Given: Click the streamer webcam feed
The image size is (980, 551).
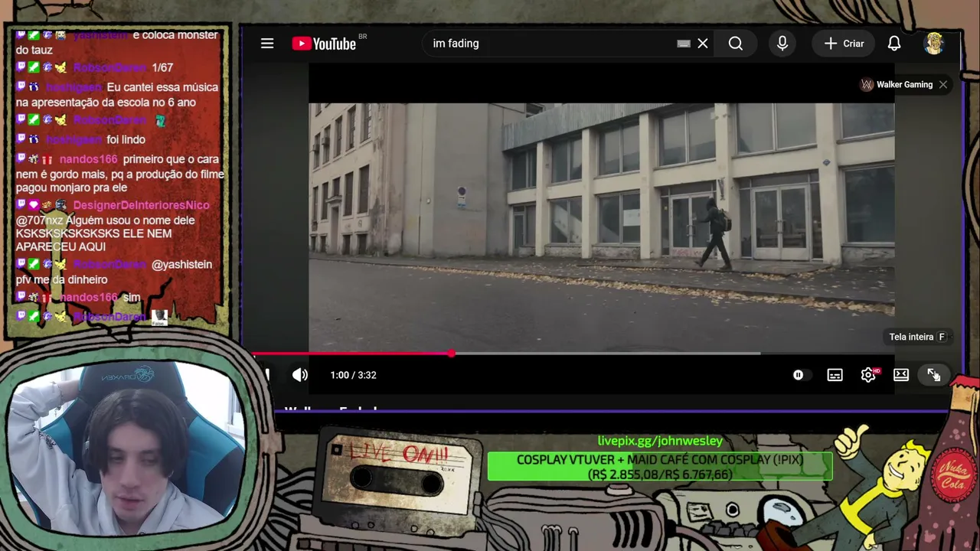Looking at the screenshot, I should (124, 448).
